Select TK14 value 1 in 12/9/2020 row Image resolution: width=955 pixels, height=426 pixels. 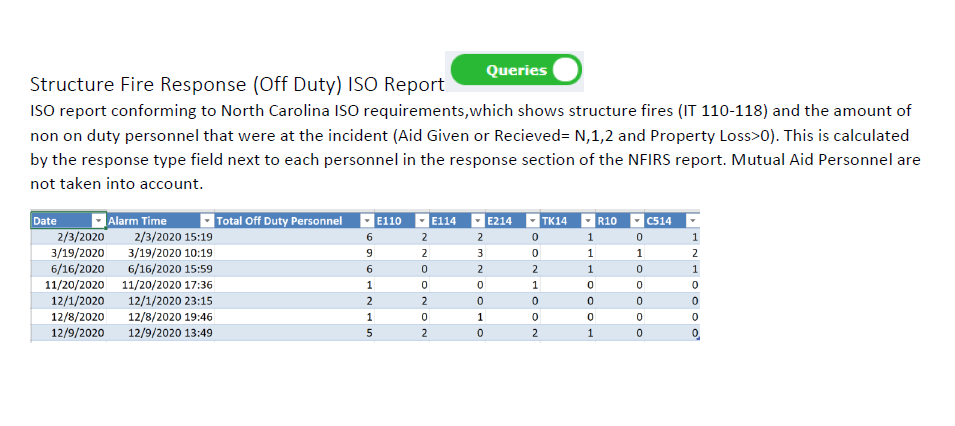[x=568, y=333]
